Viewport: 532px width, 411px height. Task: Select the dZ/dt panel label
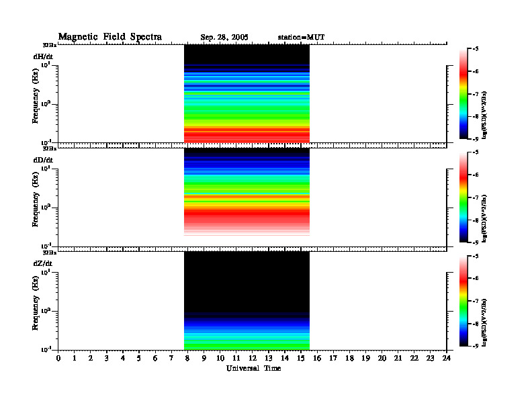[43, 263]
